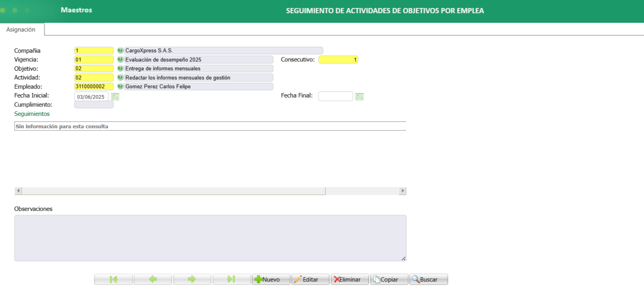Screen dimensions: 644x289
Task: Click the Observaciones resize handle corner
Action: pyautogui.click(x=404, y=258)
